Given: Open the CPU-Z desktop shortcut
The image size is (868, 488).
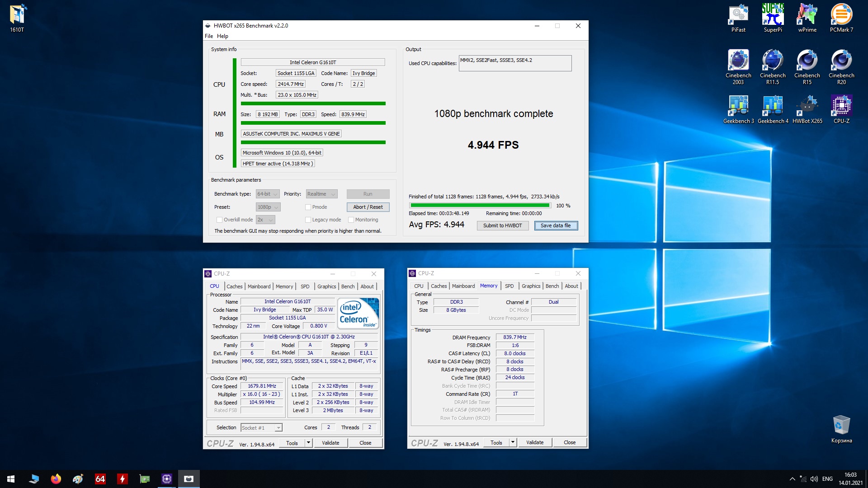Looking at the screenshot, I should pyautogui.click(x=841, y=109).
